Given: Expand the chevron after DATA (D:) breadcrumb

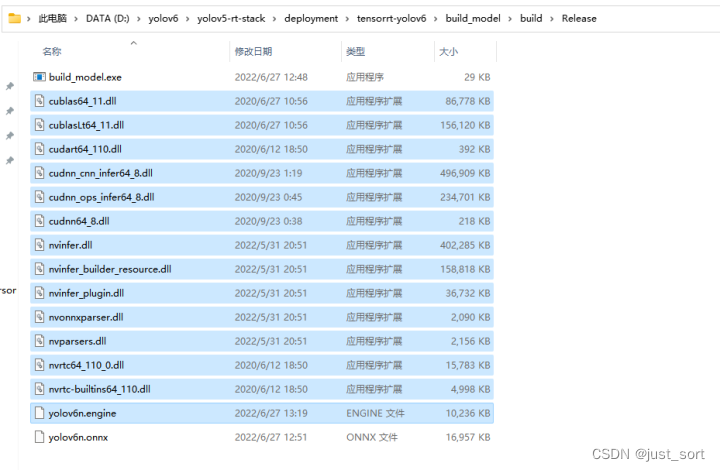Looking at the screenshot, I should tap(138, 19).
